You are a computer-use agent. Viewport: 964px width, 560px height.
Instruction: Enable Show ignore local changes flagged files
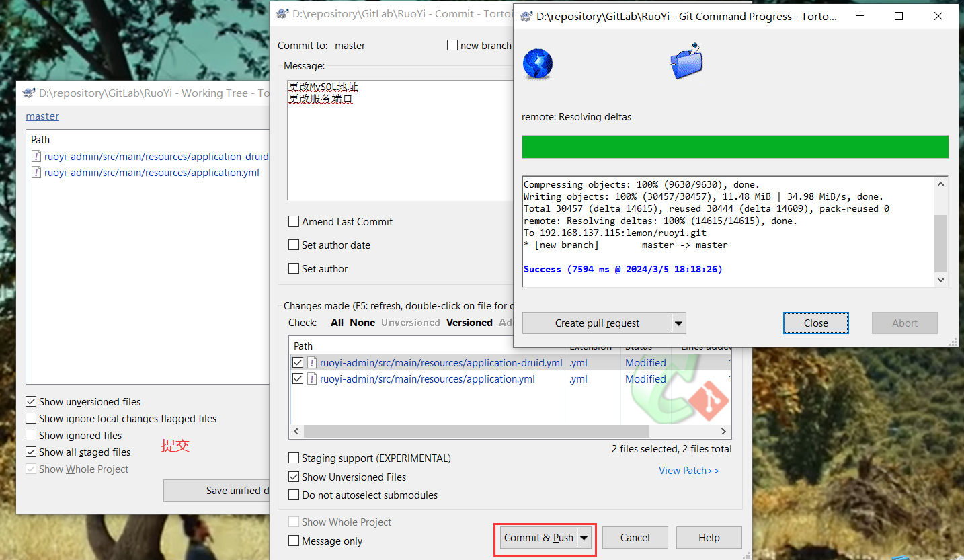(31, 419)
